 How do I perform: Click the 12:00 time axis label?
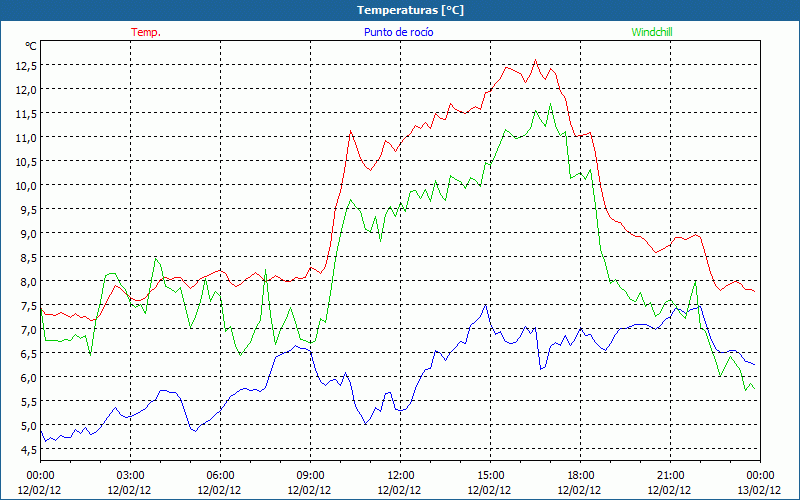coord(401,476)
